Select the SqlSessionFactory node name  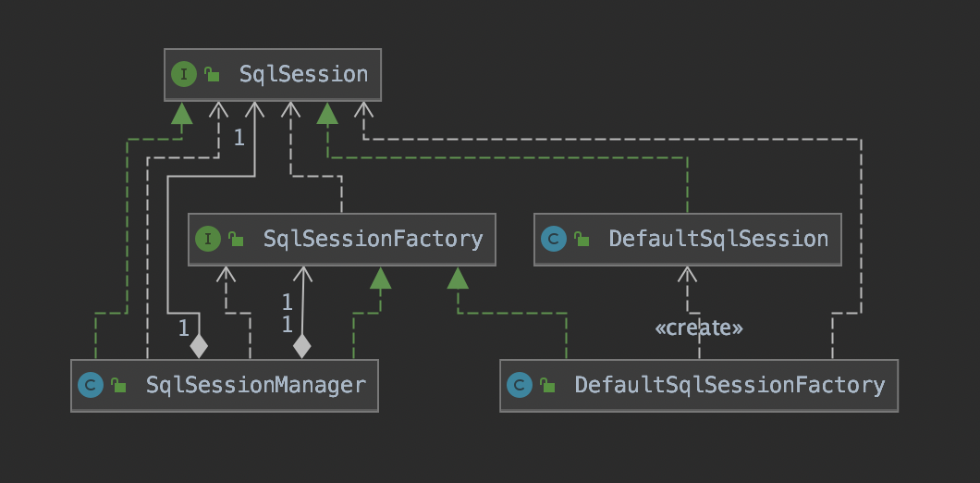pyautogui.click(x=373, y=240)
